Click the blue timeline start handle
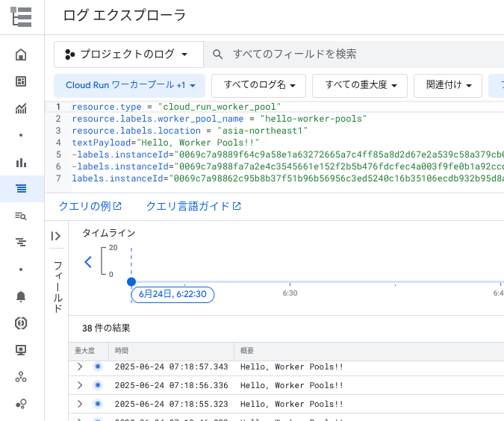 pyautogui.click(x=131, y=282)
